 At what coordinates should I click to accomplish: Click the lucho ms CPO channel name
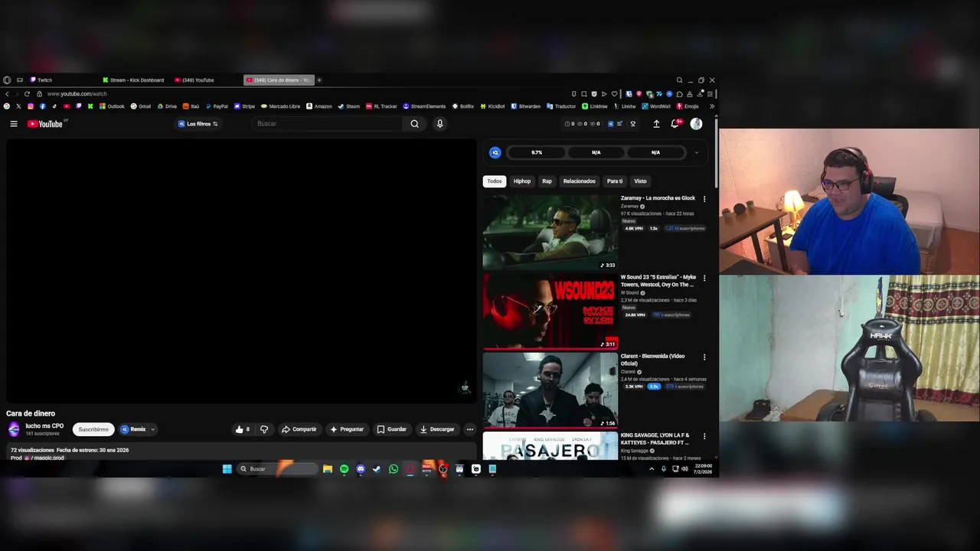tap(44, 426)
